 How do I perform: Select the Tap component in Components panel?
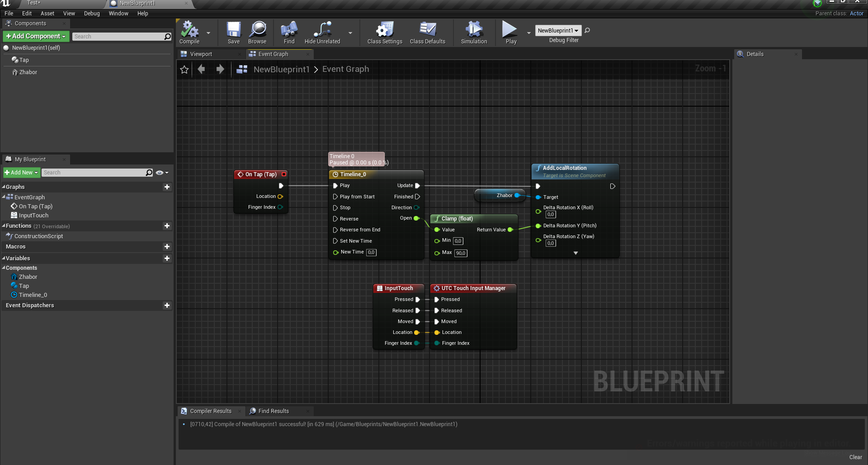[24, 60]
